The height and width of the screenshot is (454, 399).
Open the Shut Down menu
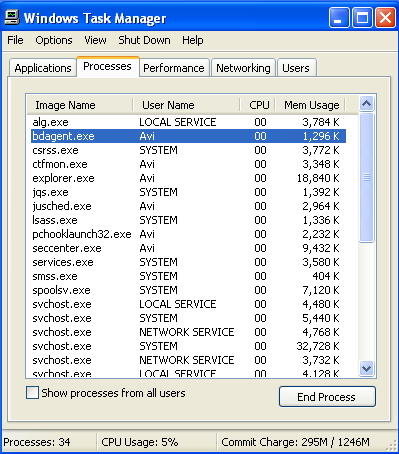(x=144, y=40)
